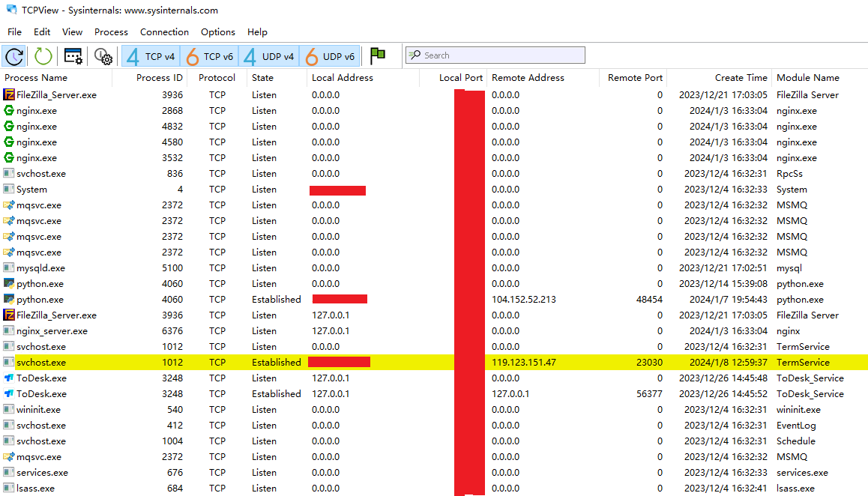The height and width of the screenshot is (496, 868).
Task: Sort by the Remote Address column header
Action: click(528, 78)
